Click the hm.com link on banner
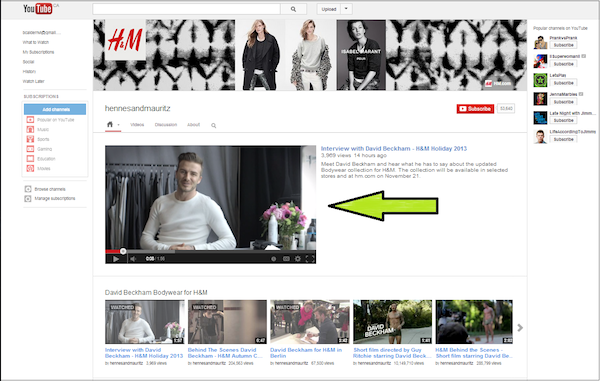Image resolution: width=600 pixels, height=381 pixels. 499,83
